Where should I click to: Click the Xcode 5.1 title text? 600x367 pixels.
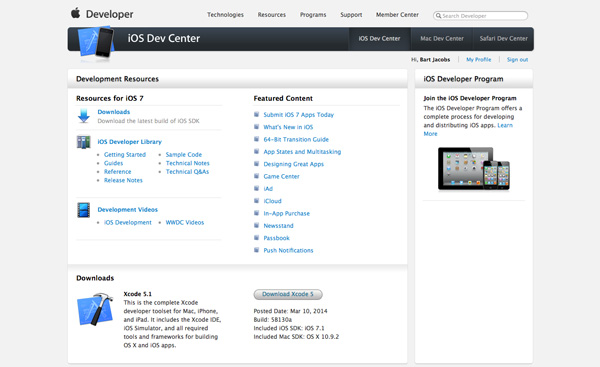[137, 294]
